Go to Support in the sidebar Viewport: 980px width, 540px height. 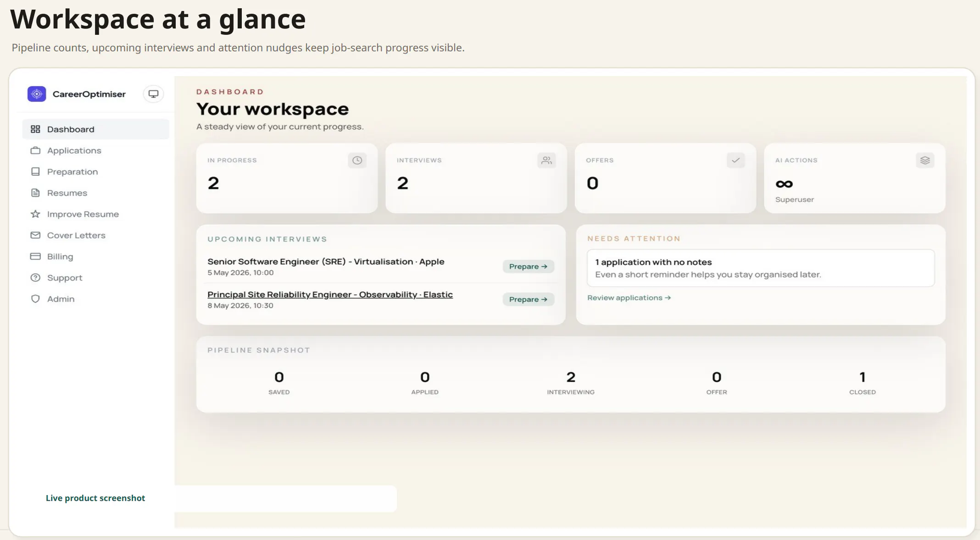(x=95, y=278)
